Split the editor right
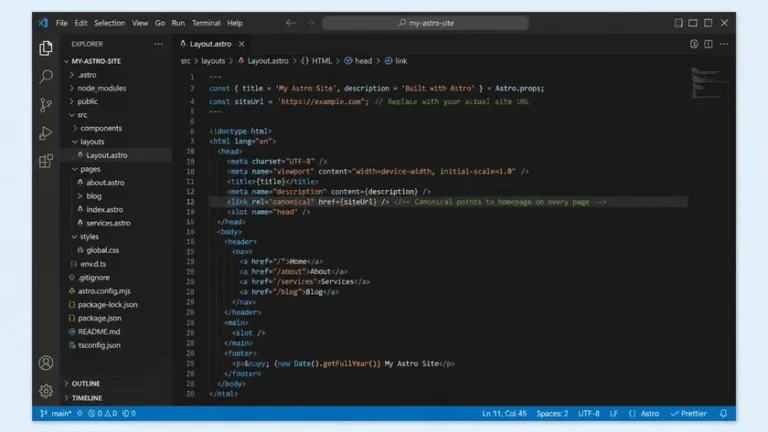 [708, 44]
